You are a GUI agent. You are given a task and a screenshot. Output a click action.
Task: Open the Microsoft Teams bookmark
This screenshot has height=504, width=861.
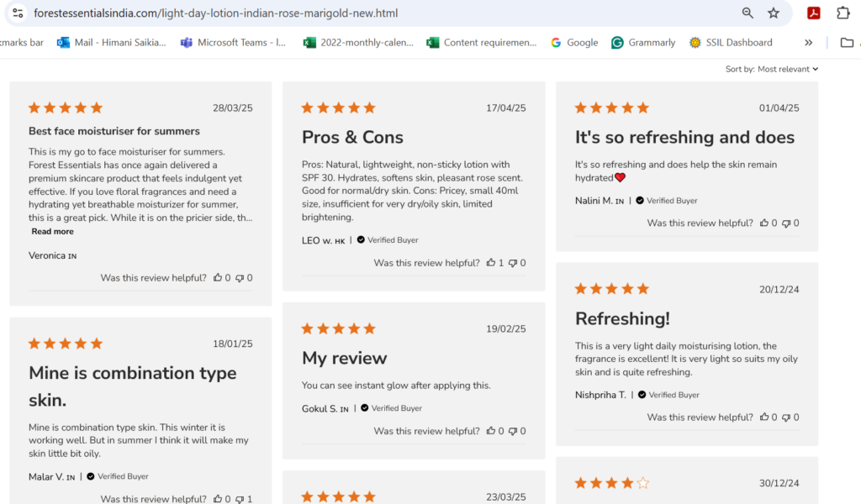pos(233,42)
